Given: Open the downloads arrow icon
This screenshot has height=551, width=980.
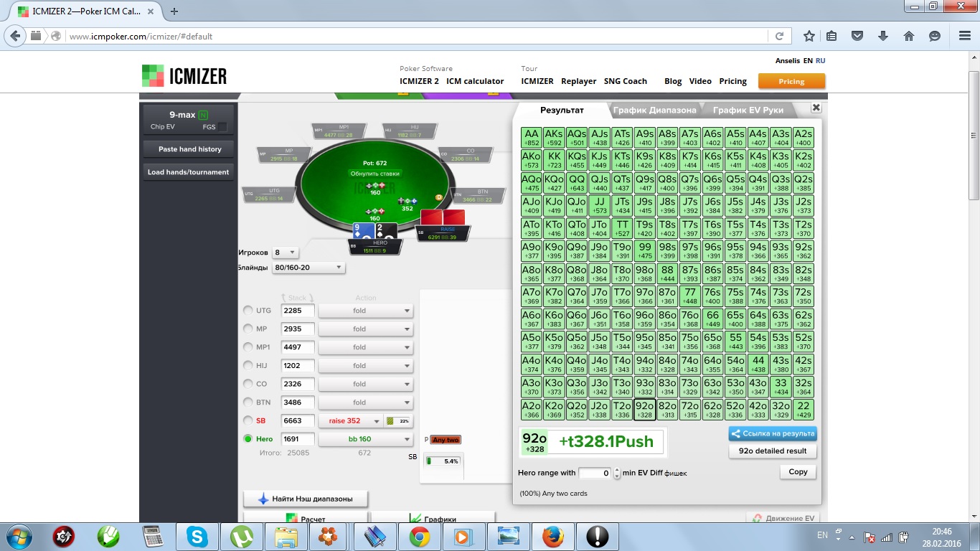Looking at the screenshot, I should [883, 36].
